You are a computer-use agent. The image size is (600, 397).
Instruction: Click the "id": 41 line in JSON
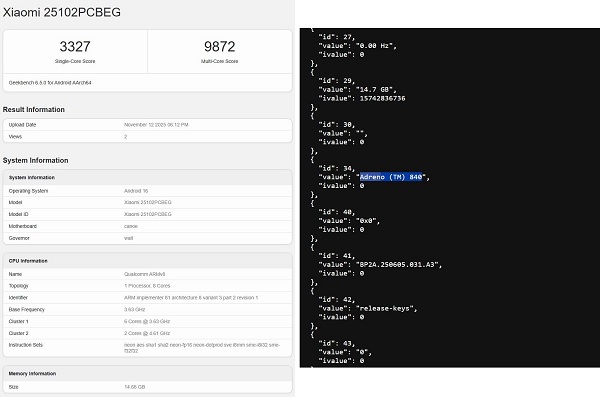337,256
